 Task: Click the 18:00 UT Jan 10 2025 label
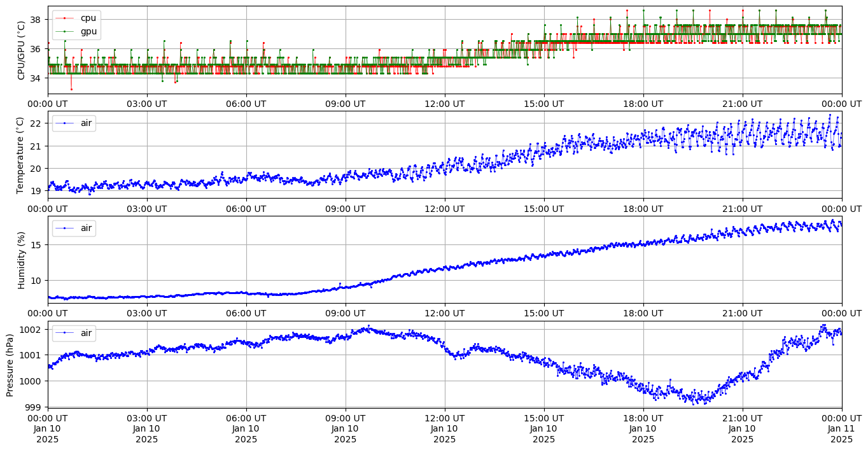click(643, 429)
